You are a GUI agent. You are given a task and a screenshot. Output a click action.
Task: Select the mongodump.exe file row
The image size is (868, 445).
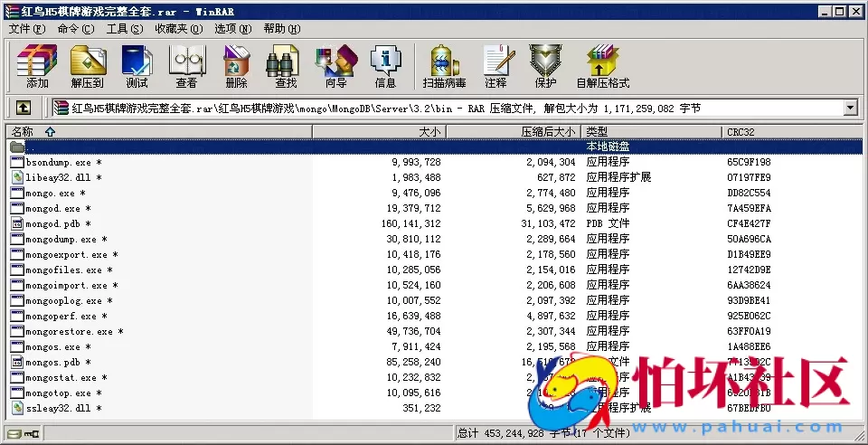pos(436,239)
